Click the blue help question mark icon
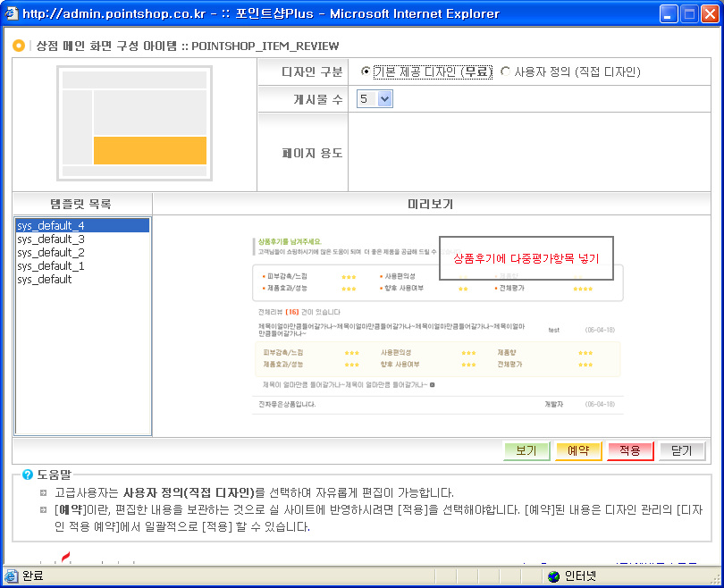 (28, 475)
